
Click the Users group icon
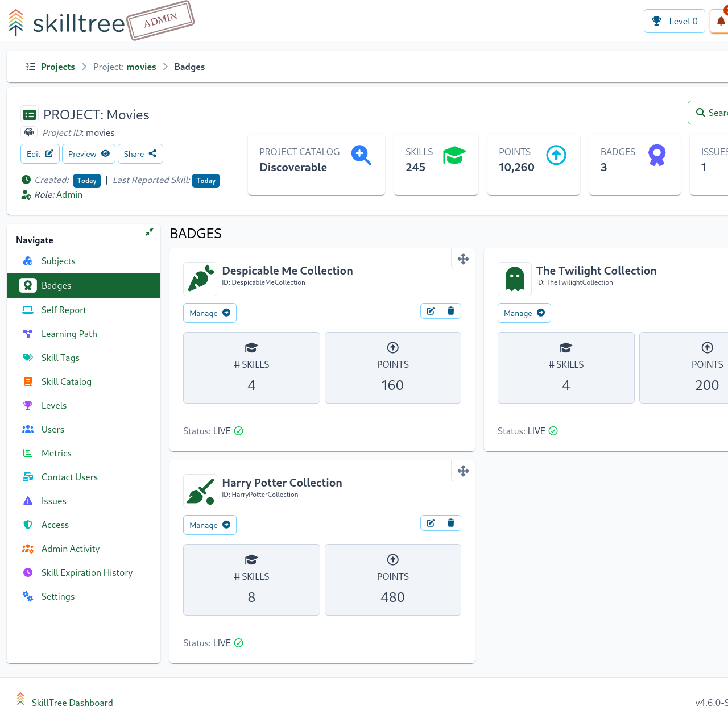coord(28,429)
